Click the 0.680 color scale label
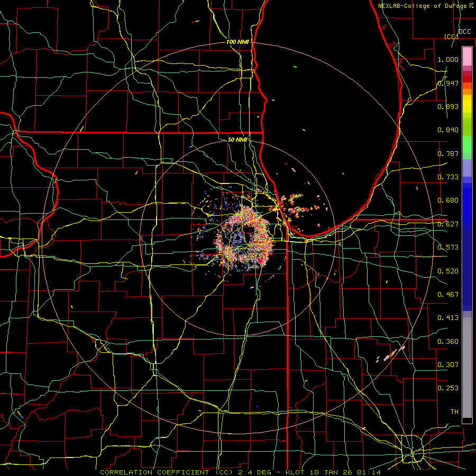Viewport: 476px width, 476px height. tap(448, 200)
